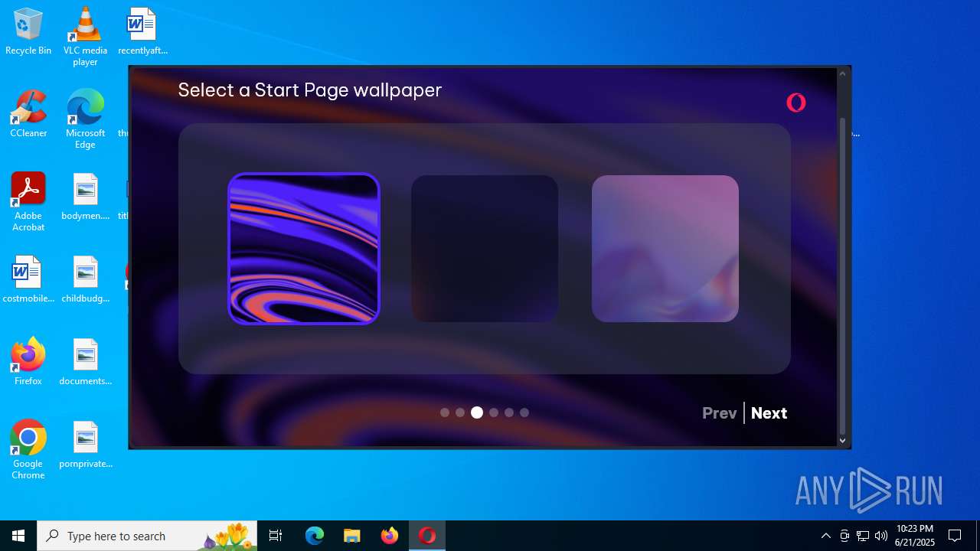
Task: Pick the pink gradient wallpaper thumbnail
Action: tap(665, 249)
